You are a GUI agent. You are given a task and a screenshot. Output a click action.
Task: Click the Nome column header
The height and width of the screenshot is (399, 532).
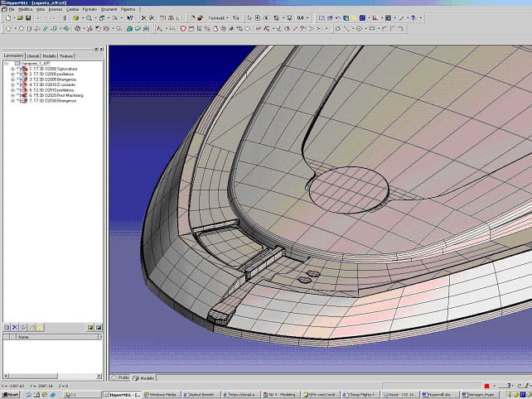pyautogui.click(x=57, y=337)
